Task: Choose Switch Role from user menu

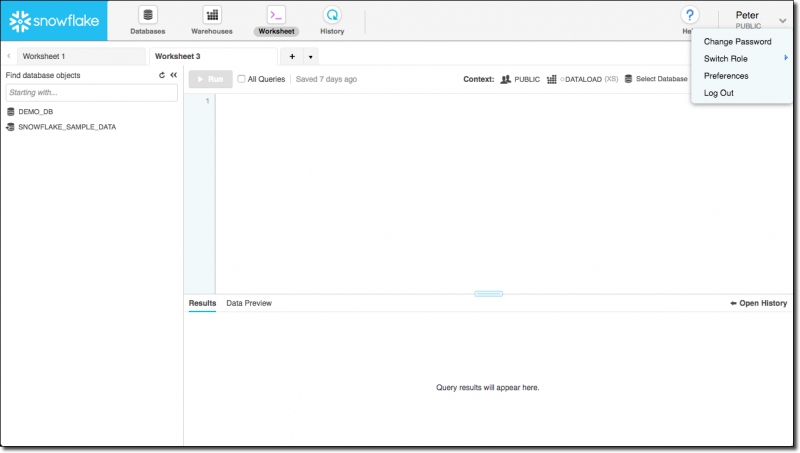Action: coord(726,59)
